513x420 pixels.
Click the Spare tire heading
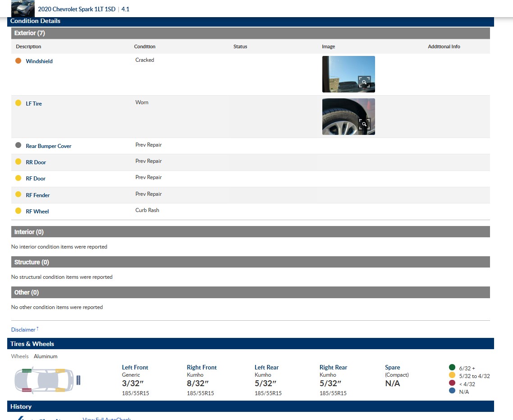point(393,367)
